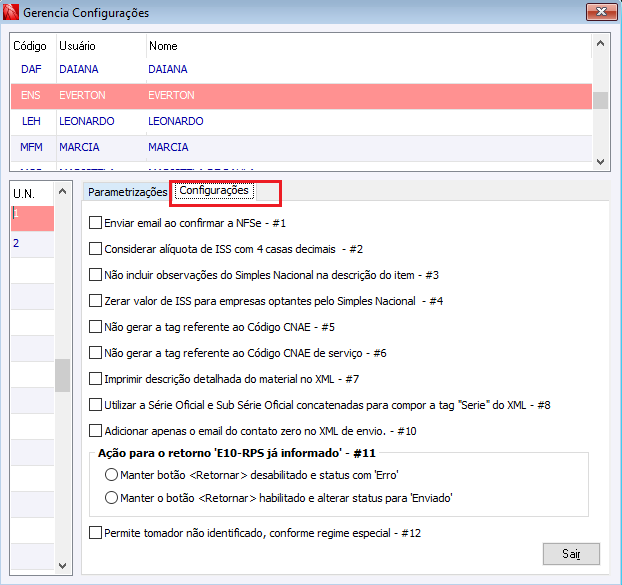Enable 'Zerar valor de ISS' checkbox #4

95,301
